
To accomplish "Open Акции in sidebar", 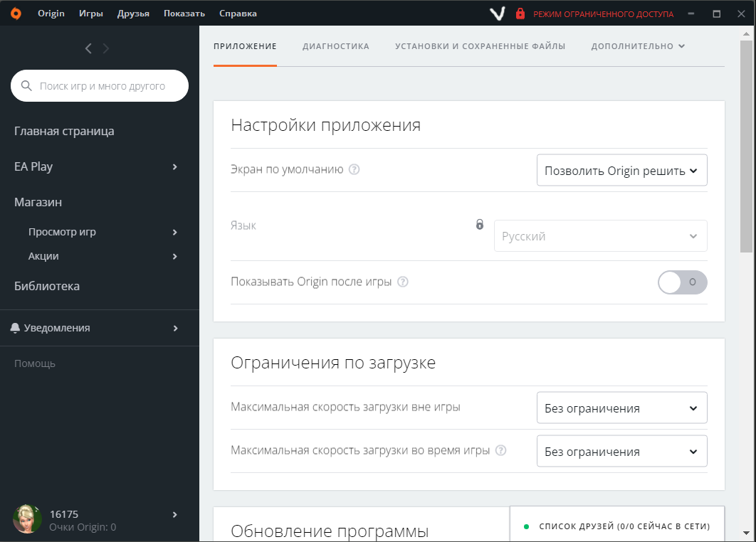I will tap(43, 256).
